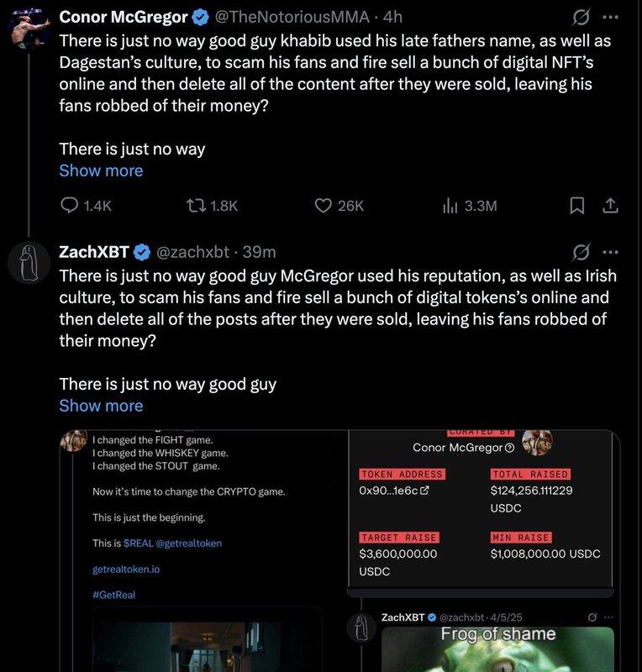Like Conor McGregor's tweet

click(x=324, y=206)
